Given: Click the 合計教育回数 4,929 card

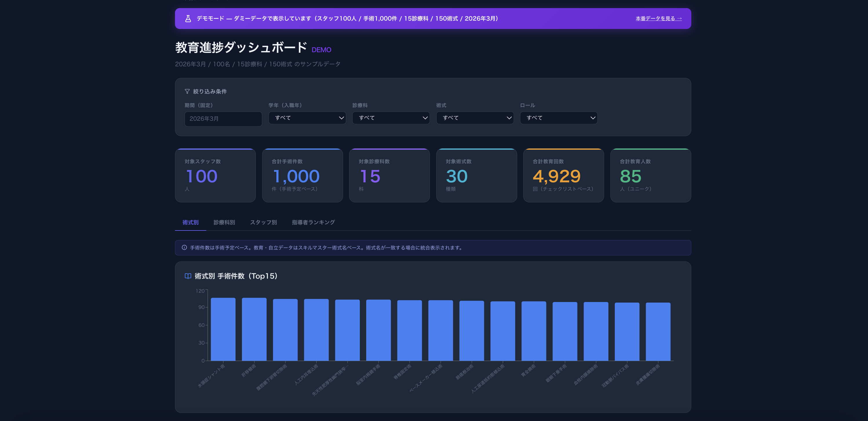Looking at the screenshot, I should click(564, 175).
